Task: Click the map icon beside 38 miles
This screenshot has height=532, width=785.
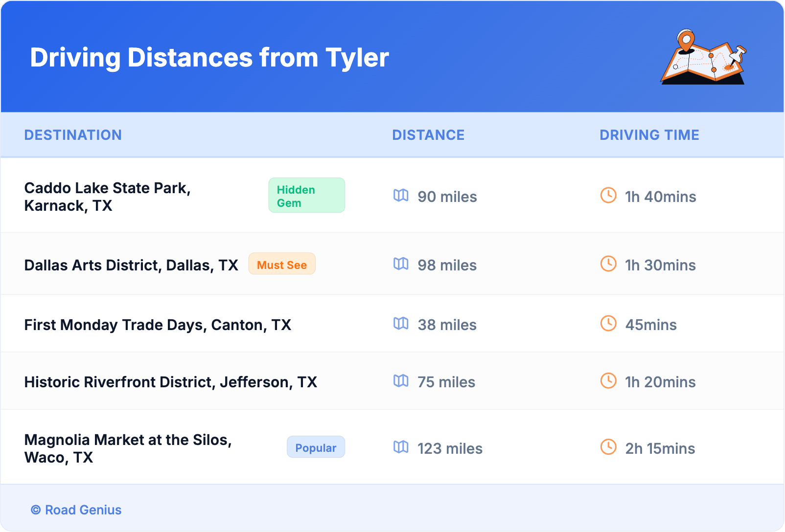Action: pos(401,324)
